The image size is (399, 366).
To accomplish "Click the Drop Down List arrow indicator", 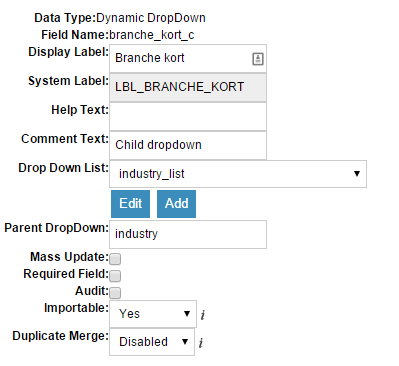I will tap(357, 174).
